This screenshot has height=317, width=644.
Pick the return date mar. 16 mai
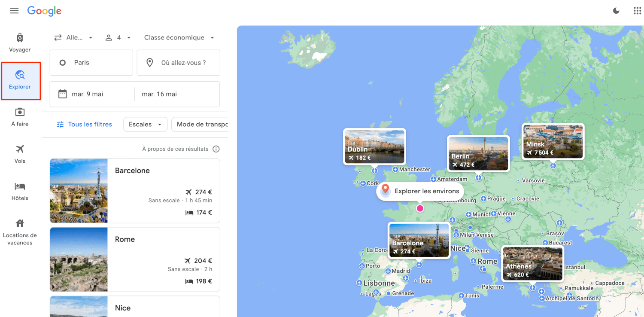point(159,94)
